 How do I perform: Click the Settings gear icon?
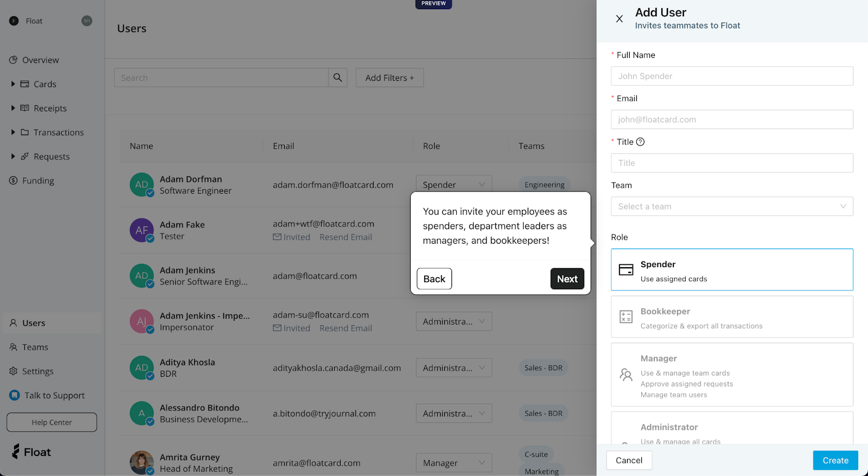coord(13,371)
